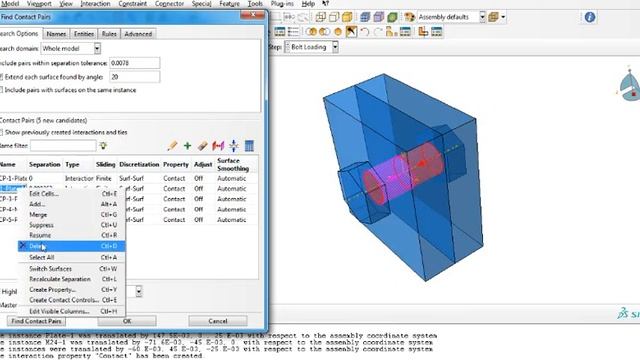
Task: Choose Suppress in the context menu
Action: pos(71,225)
